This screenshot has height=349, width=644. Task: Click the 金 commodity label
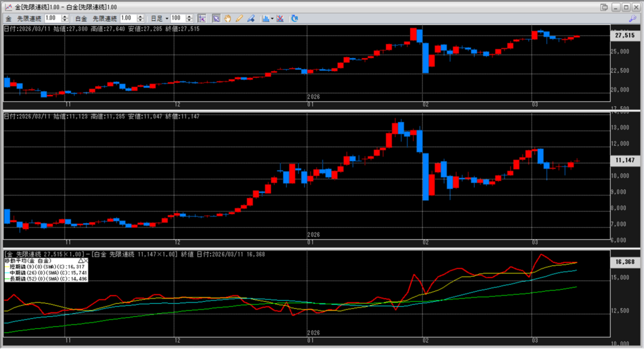(x=9, y=19)
